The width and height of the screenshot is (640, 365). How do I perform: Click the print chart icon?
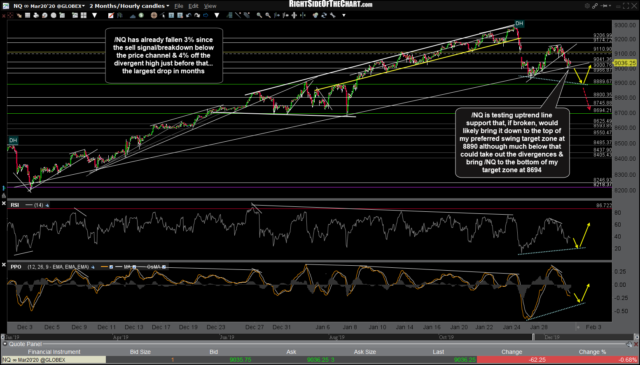(x=36, y=15)
